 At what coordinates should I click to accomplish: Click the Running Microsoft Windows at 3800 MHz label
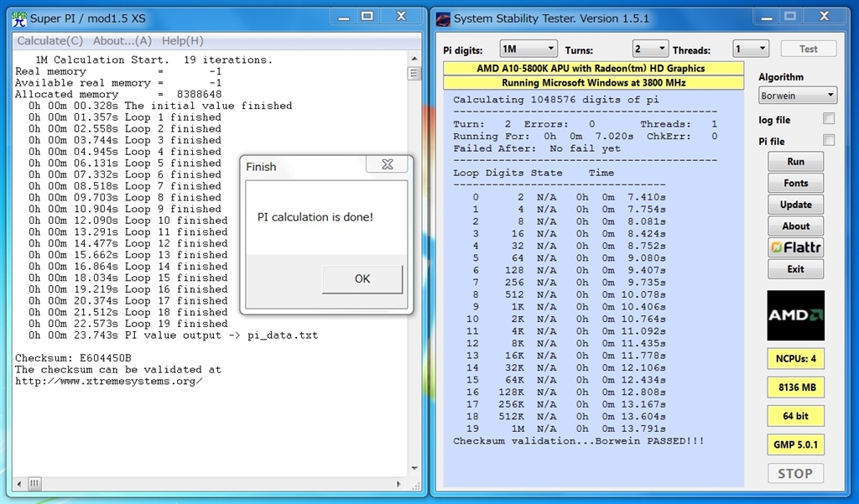pos(593,83)
